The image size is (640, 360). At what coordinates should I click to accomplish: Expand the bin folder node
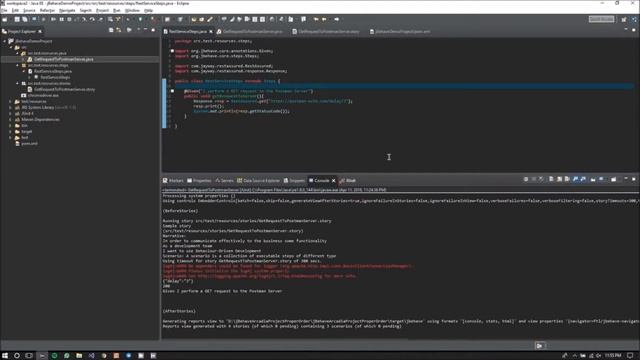click(11, 126)
